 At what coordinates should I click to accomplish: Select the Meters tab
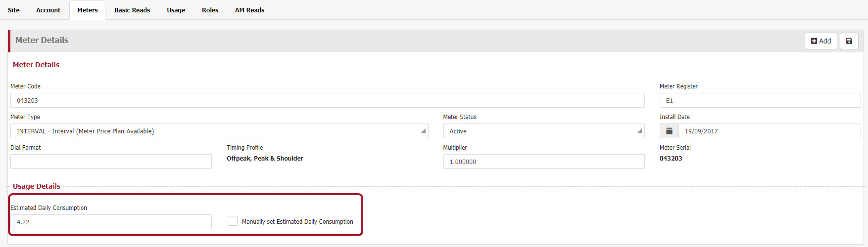tap(88, 10)
